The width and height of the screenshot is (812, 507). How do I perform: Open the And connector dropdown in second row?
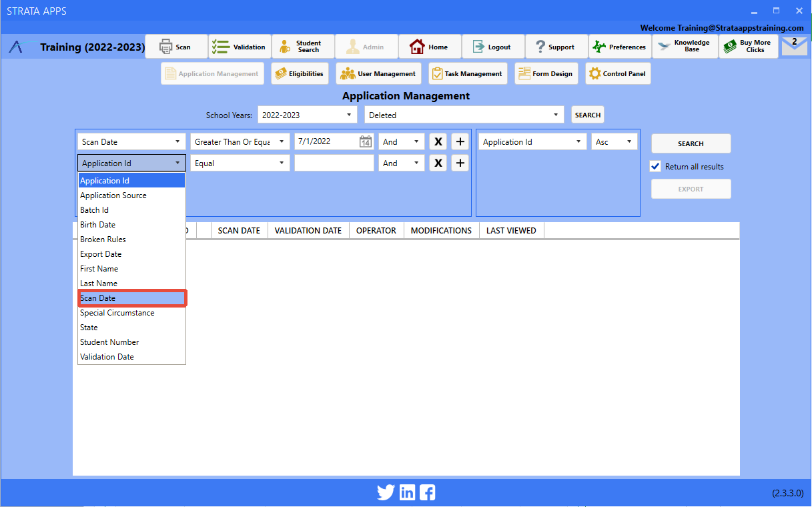tap(402, 163)
